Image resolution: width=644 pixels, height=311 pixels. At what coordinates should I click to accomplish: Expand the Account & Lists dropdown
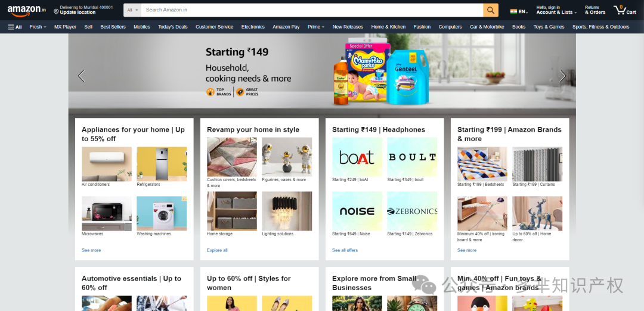coord(556,10)
